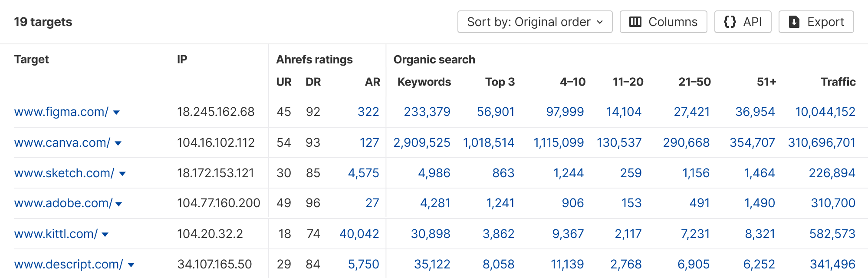Click the caret next to www.figma.com
Viewport: 868px width, 278px height.
pyautogui.click(x=116, y=112)
